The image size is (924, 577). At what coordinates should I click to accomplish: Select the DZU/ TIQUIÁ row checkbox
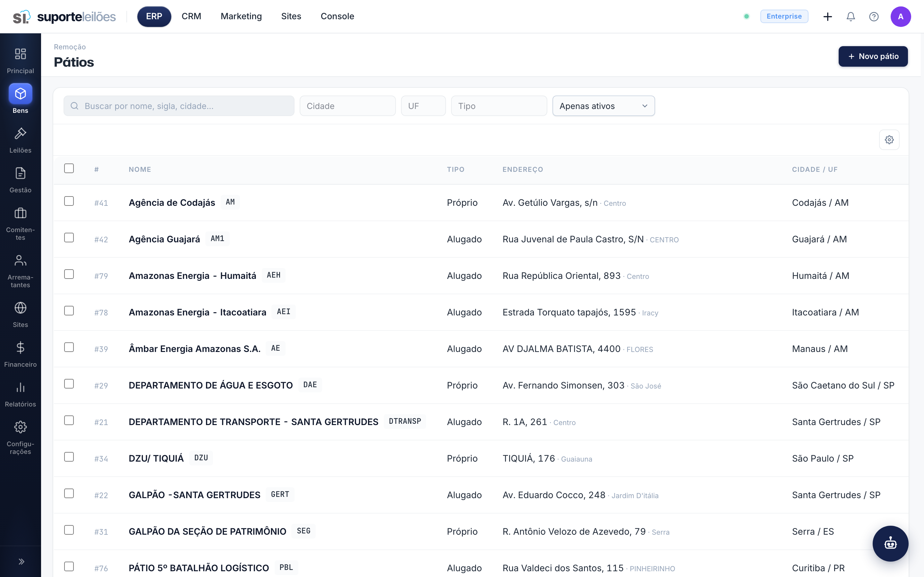69,457
